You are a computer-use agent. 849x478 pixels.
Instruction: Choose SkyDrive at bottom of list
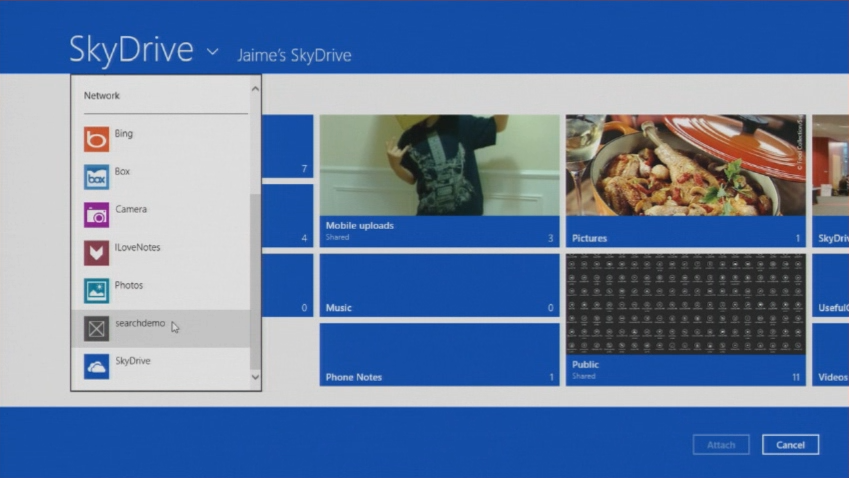coord(161,366)
